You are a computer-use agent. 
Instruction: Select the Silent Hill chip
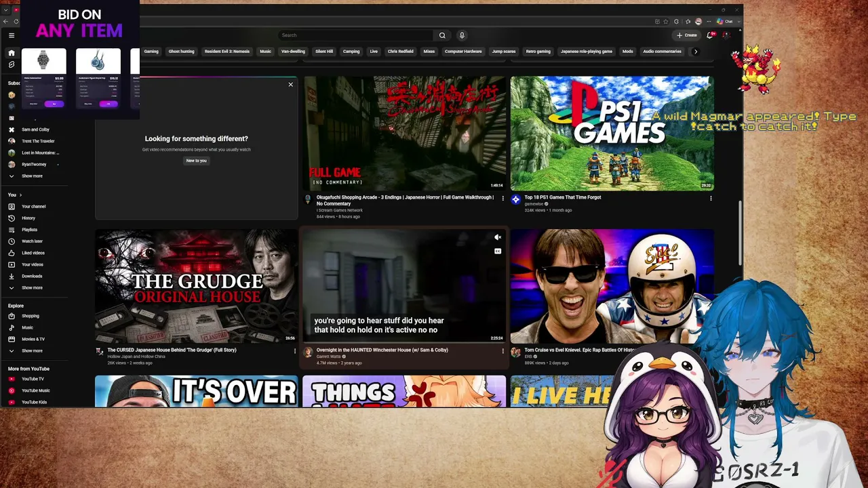pyautogui.click(x=324, y=52)
